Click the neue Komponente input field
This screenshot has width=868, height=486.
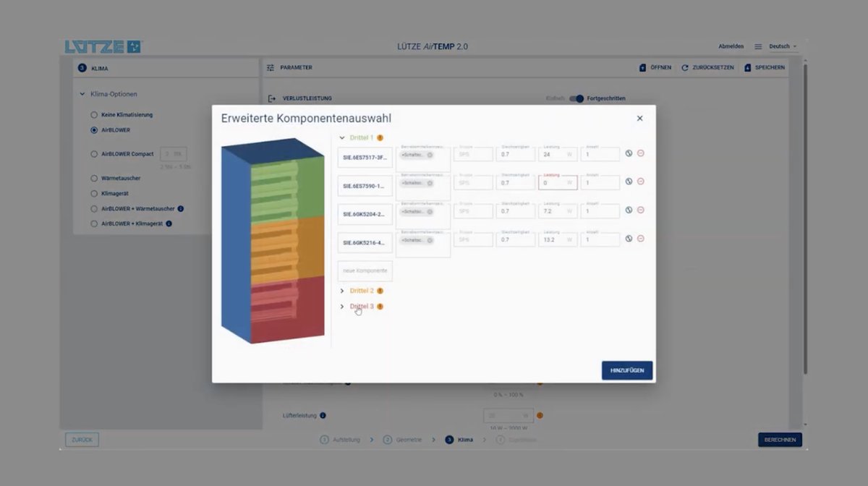click(365, 270)
